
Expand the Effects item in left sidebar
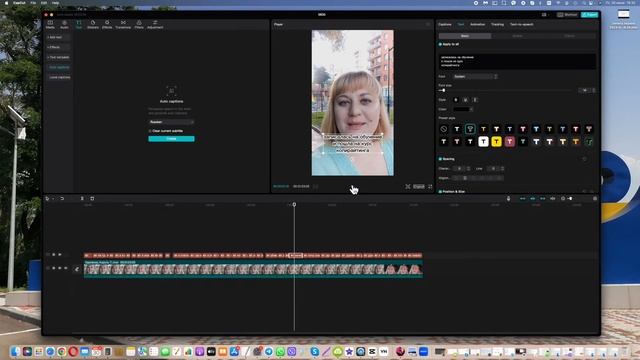pos(58,47)
